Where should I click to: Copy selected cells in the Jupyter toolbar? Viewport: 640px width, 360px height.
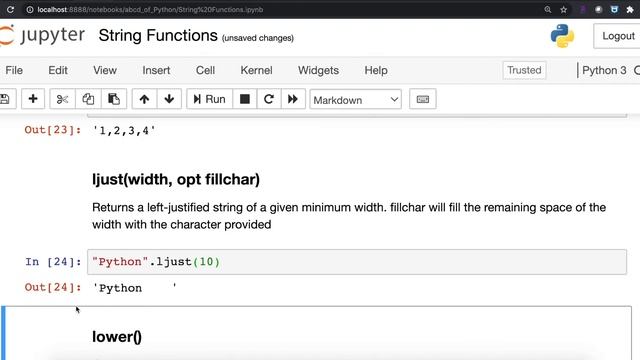(88, 99)
